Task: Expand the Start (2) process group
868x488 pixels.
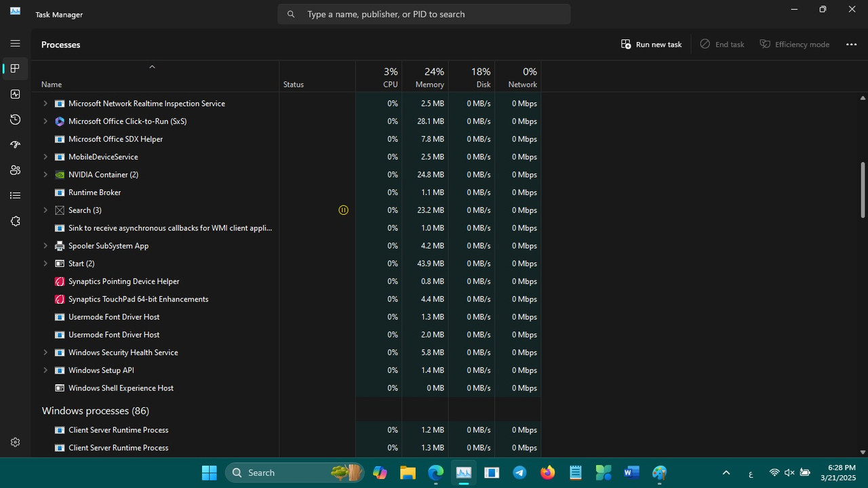Action: click(x=45, y=264)
